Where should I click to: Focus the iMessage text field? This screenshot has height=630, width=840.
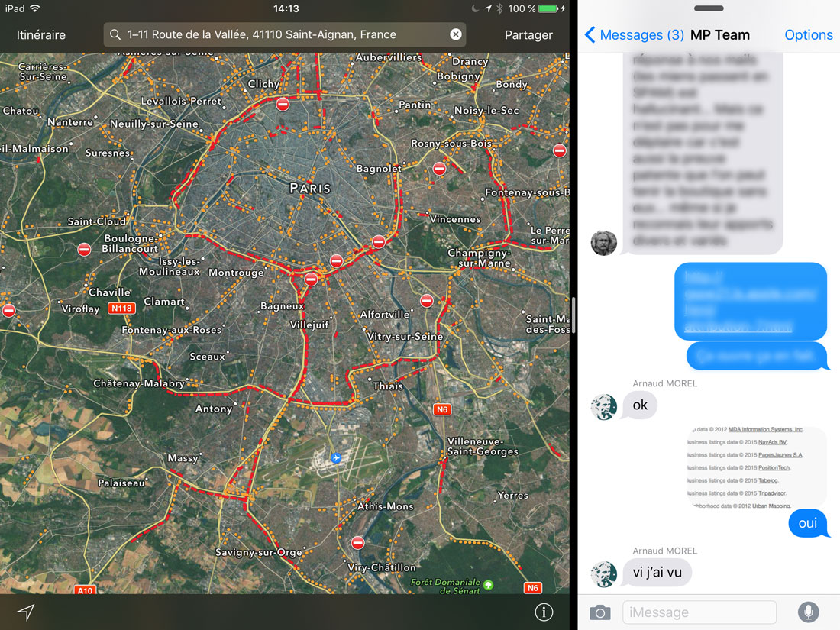(699, 612)
